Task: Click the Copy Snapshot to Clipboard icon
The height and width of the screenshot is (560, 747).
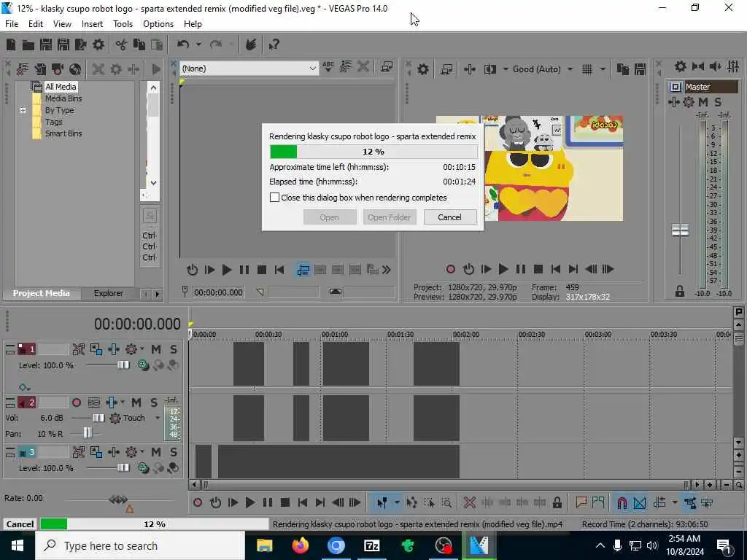Action: pos(623,69)
